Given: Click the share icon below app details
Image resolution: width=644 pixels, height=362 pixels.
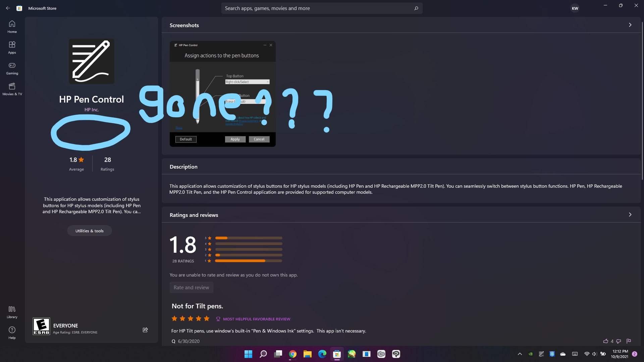Looking at the screenshot, I should pos(145,330).
